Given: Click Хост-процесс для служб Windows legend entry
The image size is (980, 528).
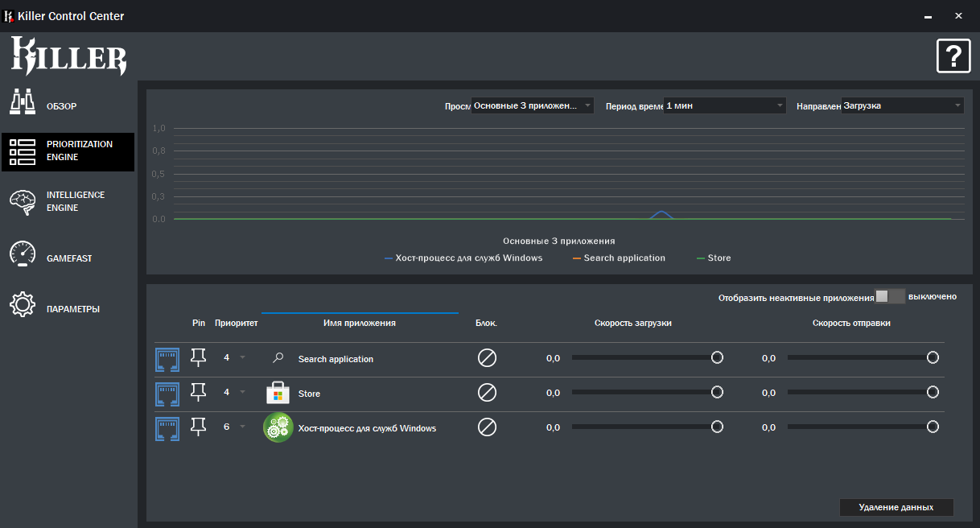Looking at the screenshot, I should (x=463, y=258).
